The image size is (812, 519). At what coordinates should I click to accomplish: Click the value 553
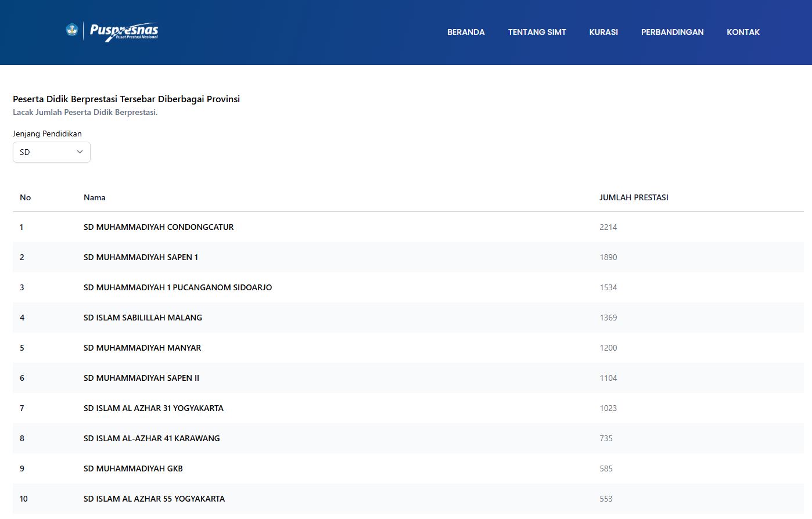[x=606, y=499]
